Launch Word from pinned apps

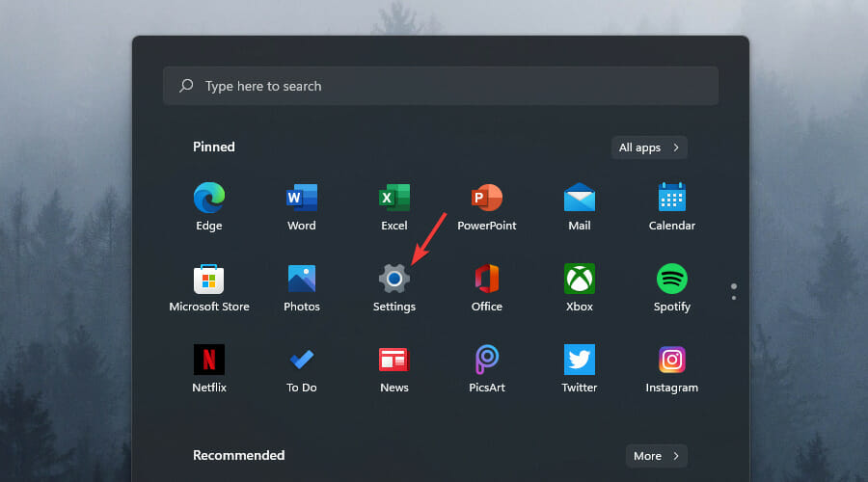coord(302,198)
